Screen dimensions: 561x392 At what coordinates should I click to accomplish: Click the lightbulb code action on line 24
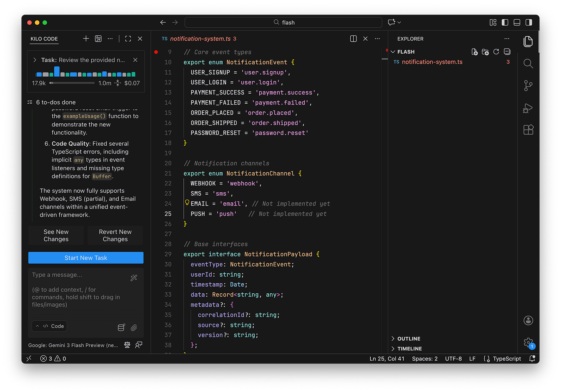(187, 202)
